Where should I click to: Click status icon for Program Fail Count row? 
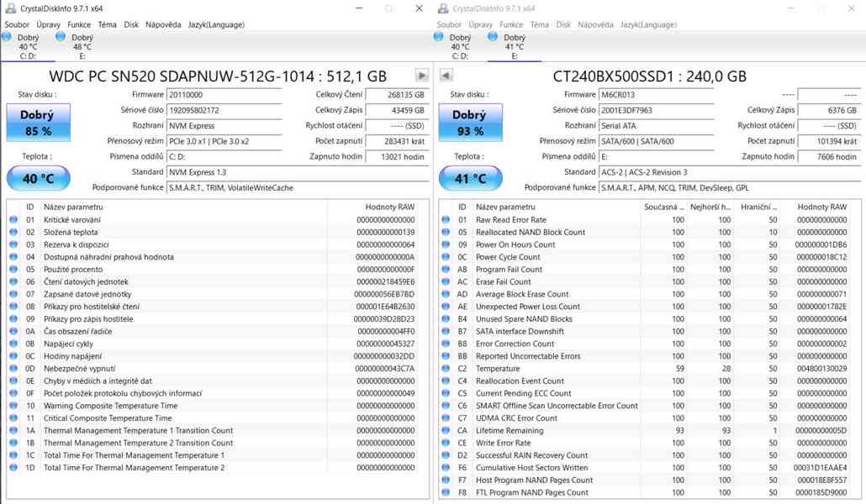coord(446,270)
